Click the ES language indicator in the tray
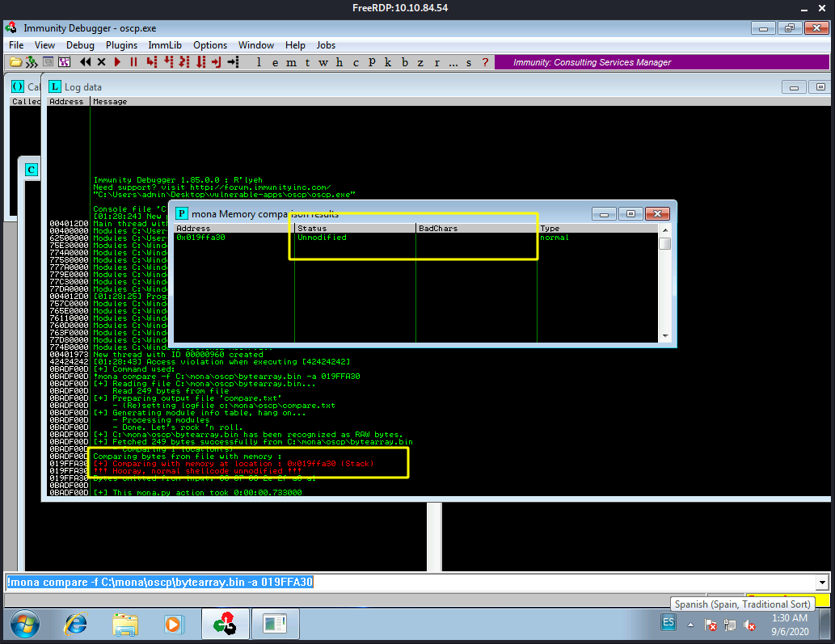 pyautogui.click(x=668, y=622)
